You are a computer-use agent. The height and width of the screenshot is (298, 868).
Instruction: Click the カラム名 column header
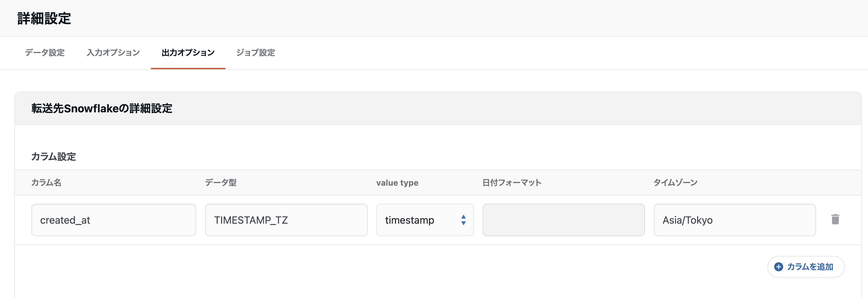[46, 183]
